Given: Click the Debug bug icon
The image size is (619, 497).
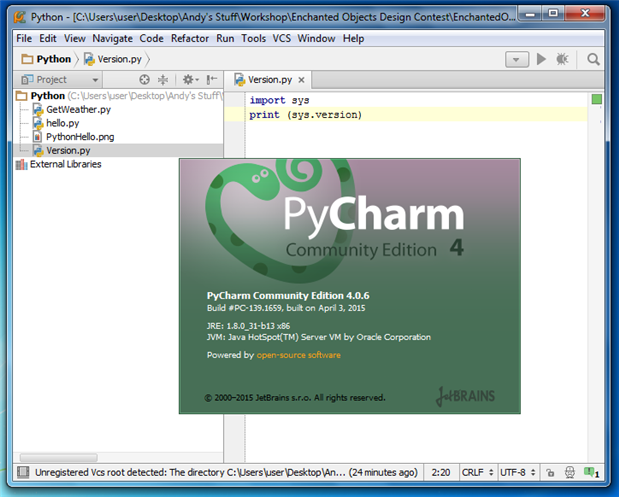Looking at the screenshot, I should click(x=562, y=59).
